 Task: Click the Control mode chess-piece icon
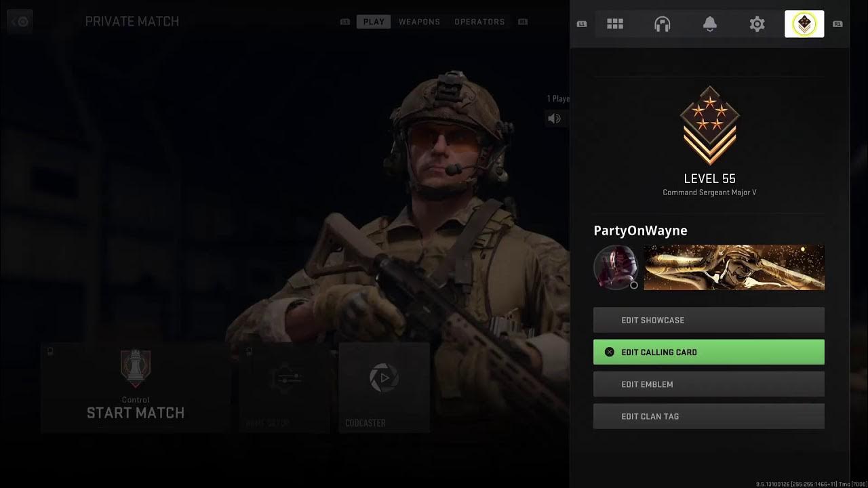[x=136, y=369]
